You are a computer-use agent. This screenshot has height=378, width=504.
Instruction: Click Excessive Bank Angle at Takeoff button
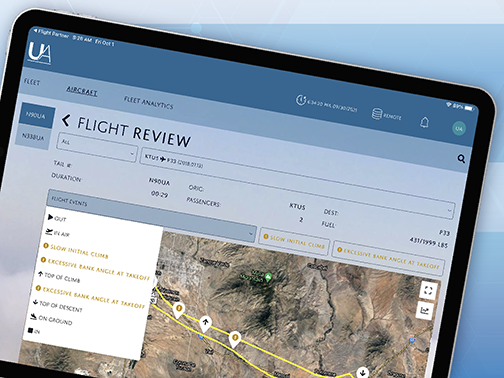[389, 258]
